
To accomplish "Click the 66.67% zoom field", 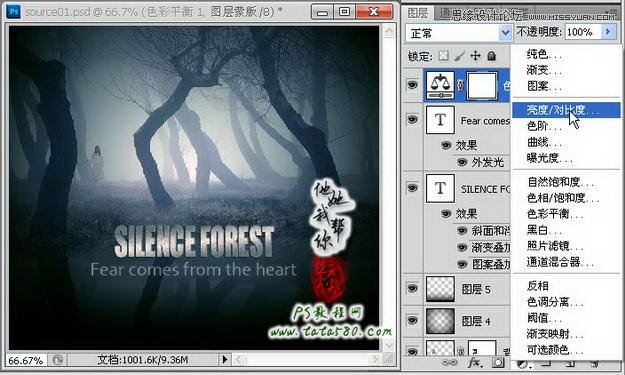I will (x=26, y=360).
